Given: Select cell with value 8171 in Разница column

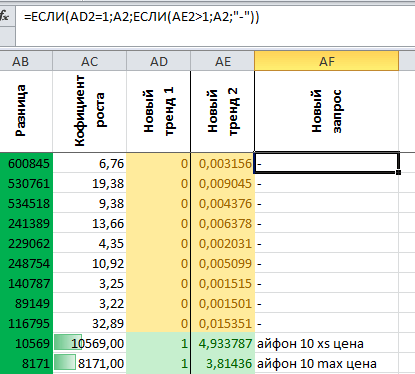Looking at the screenshot, I should (26, 363).
